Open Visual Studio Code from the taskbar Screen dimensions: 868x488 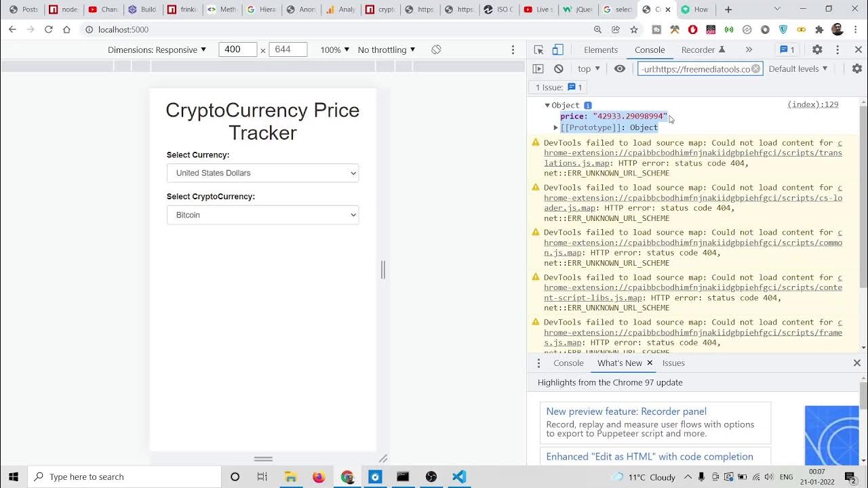point(459,476)
